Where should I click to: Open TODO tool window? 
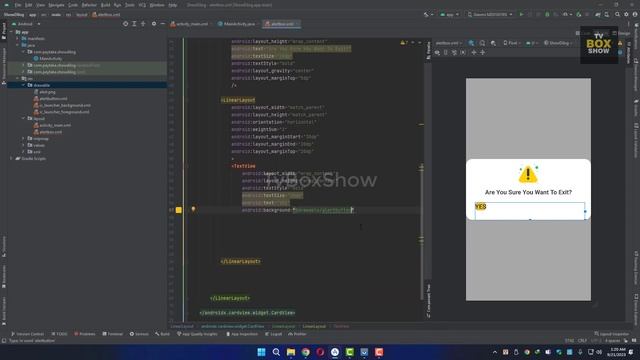coord(59,334)
